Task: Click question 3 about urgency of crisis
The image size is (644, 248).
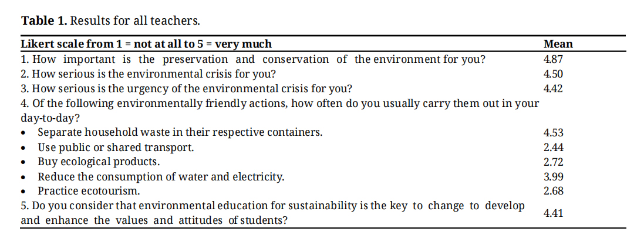Action: [186, 89]
